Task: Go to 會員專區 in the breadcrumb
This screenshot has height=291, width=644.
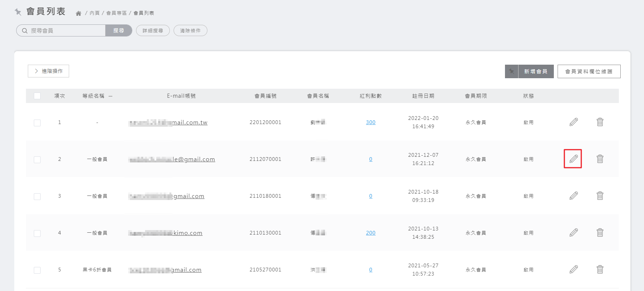Action: 116,13
